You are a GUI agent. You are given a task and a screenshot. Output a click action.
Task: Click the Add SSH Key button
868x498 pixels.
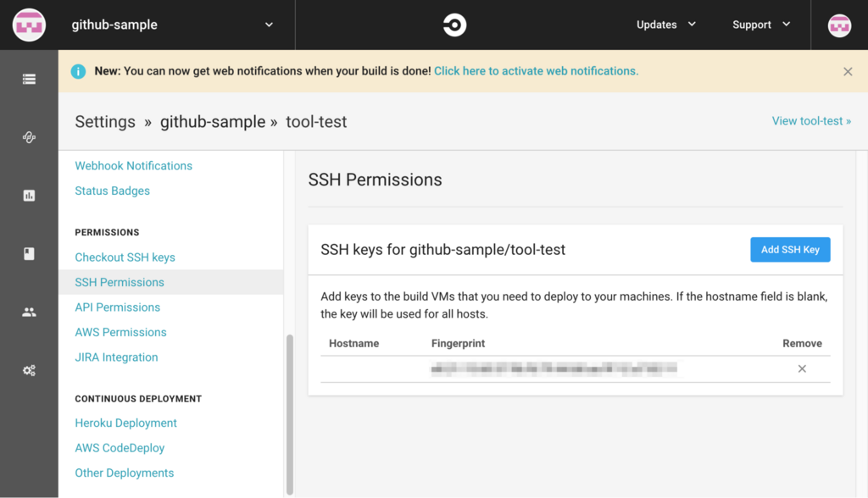click(x=790, y=250)
